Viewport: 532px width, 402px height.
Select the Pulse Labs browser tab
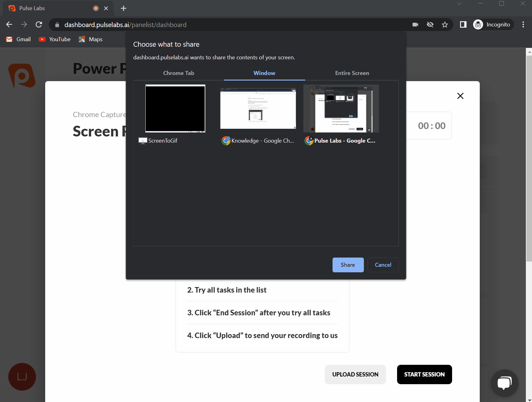coord(58,8)
